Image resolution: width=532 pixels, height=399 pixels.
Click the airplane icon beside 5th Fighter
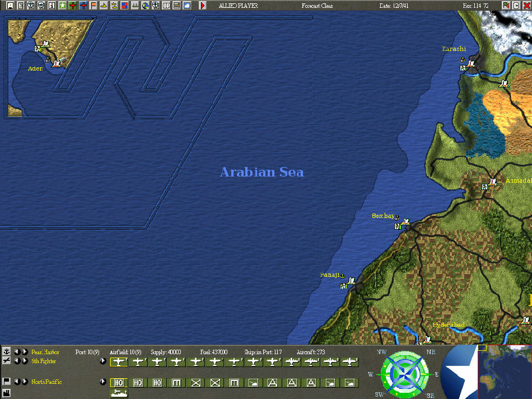point(7,361)
